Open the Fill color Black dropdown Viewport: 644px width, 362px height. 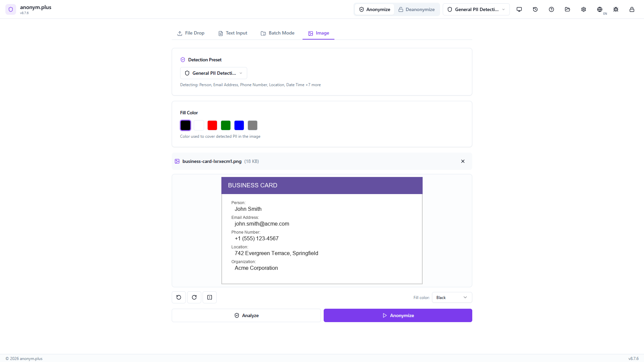[x=451, y=297]
